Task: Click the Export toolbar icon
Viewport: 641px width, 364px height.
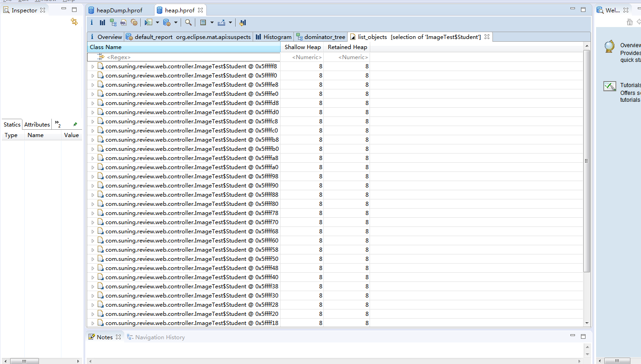Action: click(221, 22)
